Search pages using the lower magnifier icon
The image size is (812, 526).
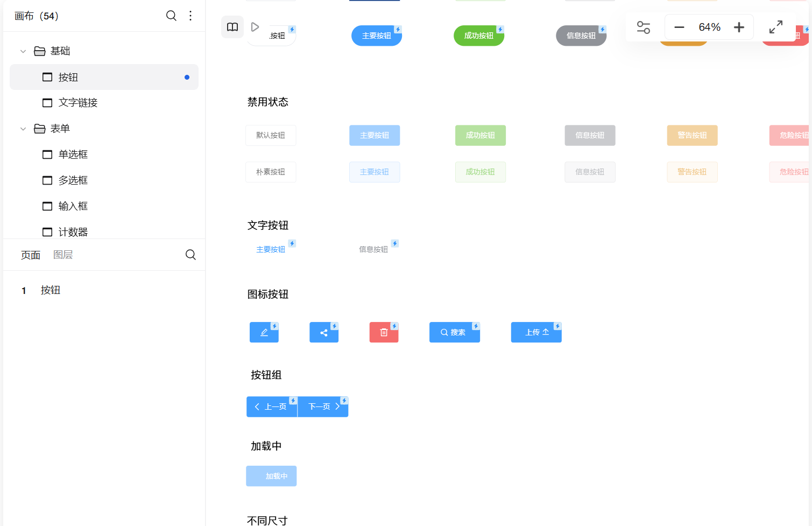(190, 255)
